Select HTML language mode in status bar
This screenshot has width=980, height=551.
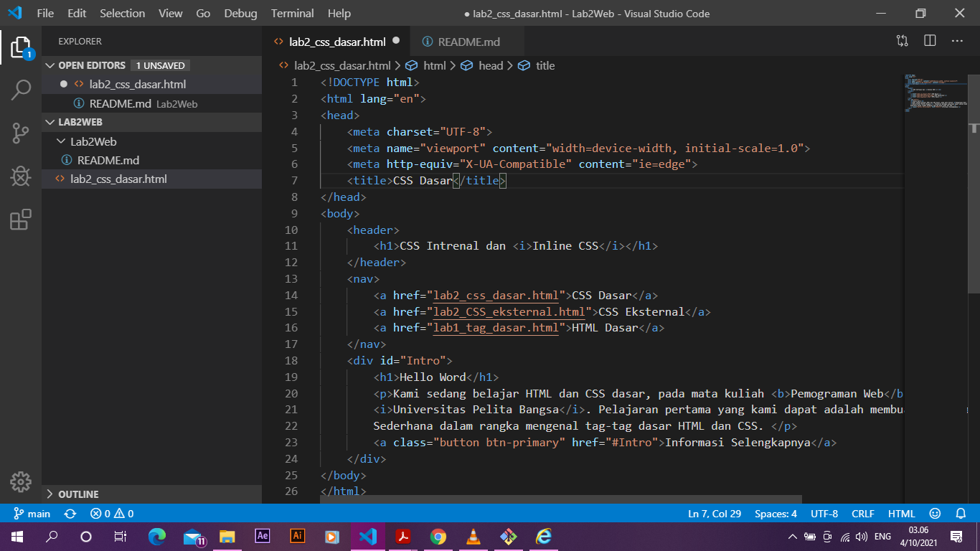tap(901, 514)
